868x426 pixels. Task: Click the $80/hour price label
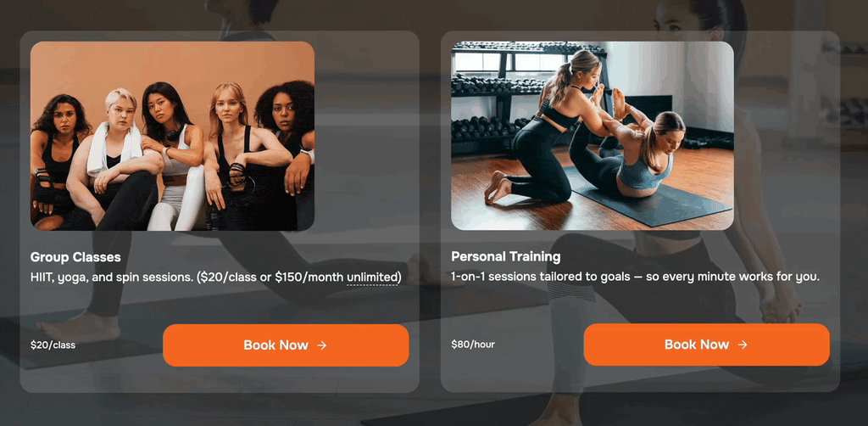point(473,345)
